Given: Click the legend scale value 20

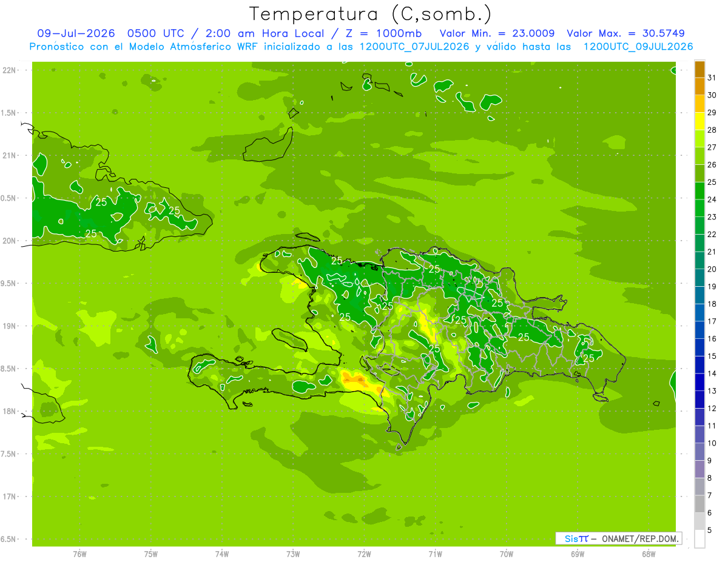Looking at the screenshot, I should [712, 269].
